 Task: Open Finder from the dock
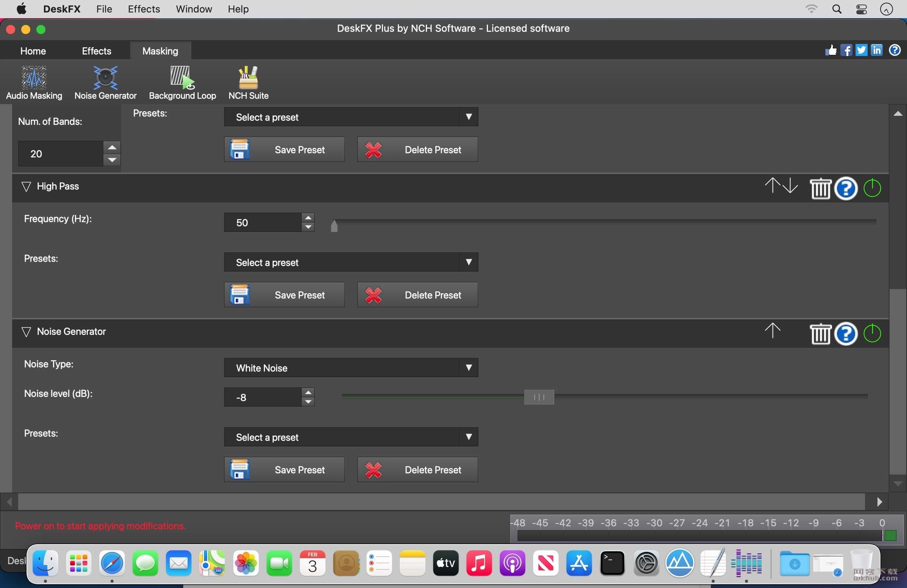tap(45, 563)
